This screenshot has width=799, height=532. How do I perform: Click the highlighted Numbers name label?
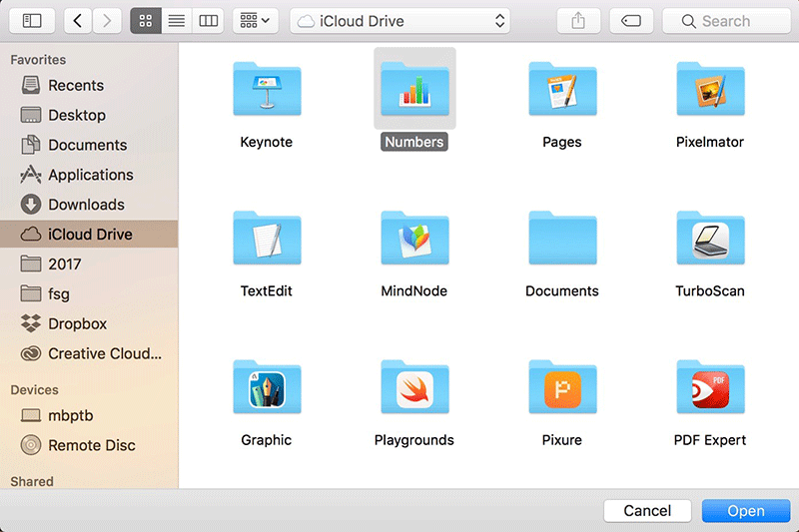click(x=414, y=142)
